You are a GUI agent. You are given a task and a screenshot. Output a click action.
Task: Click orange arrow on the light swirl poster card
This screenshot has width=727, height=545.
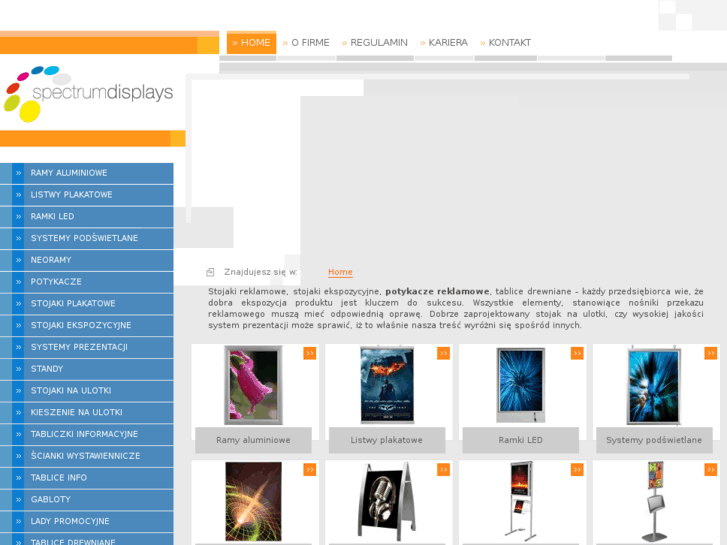click(x=310, y=470)
